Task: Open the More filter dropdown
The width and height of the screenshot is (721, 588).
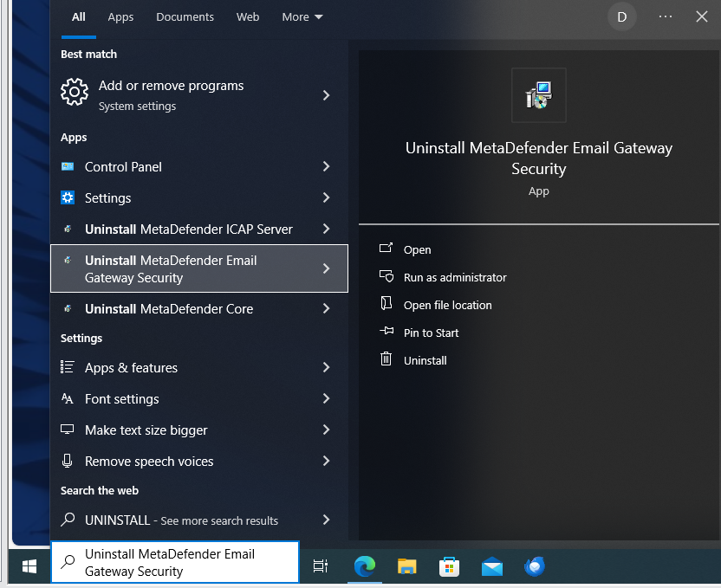Action: click(302, 17)
